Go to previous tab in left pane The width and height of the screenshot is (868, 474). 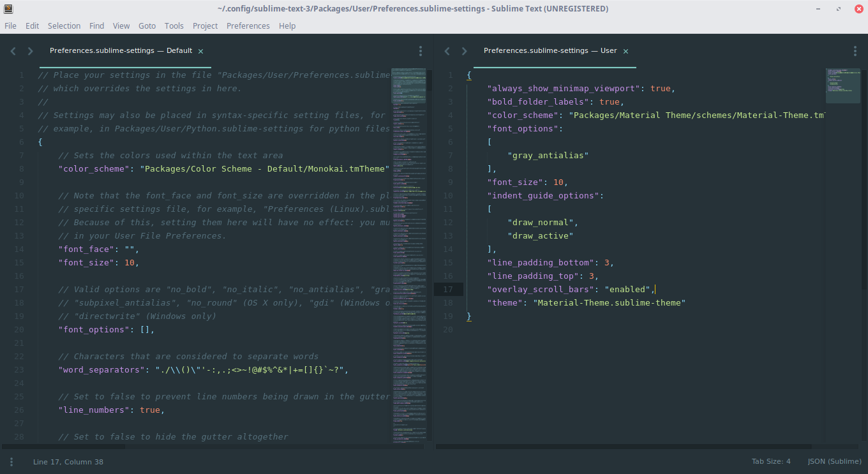coord(13,51)
